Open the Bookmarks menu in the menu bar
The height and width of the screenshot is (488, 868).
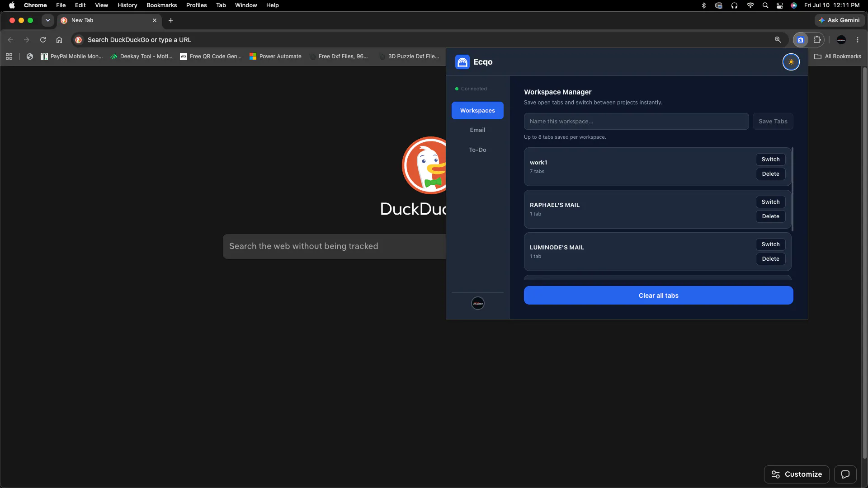point(161,5)
